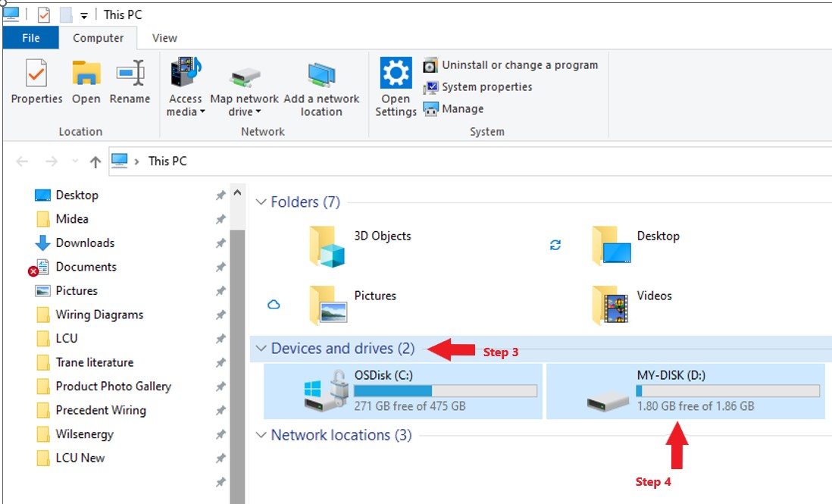Toggle the pin beside Product Photo Gallery
The width and height of the screenshot is (832, 504).
[221, 387]
